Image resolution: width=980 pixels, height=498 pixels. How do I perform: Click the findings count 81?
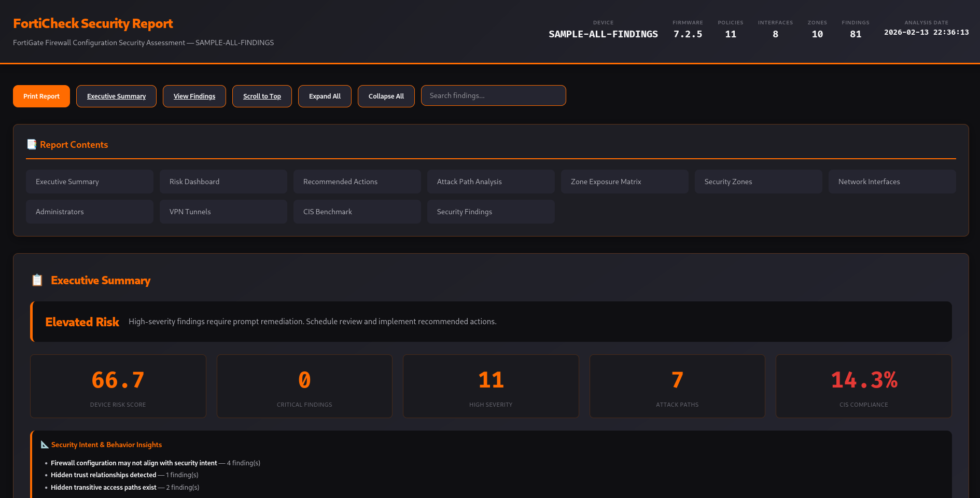tap(856, 34)
